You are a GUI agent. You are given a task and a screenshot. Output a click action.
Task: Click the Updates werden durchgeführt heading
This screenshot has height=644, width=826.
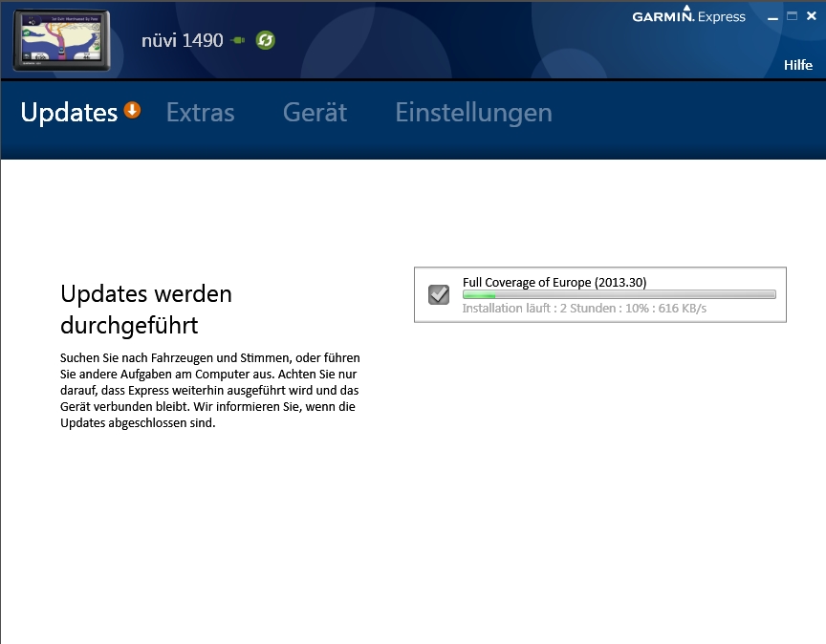click(x=146, y=309)
